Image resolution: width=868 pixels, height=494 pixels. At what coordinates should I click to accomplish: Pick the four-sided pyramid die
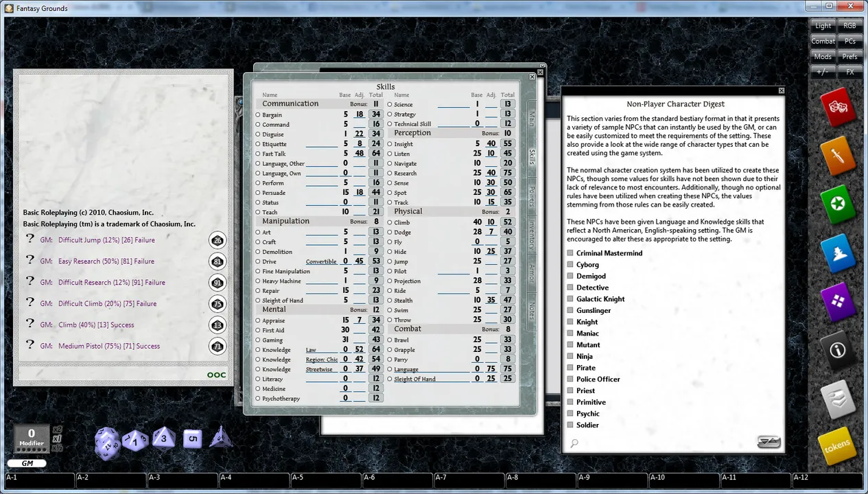(220, 436)
